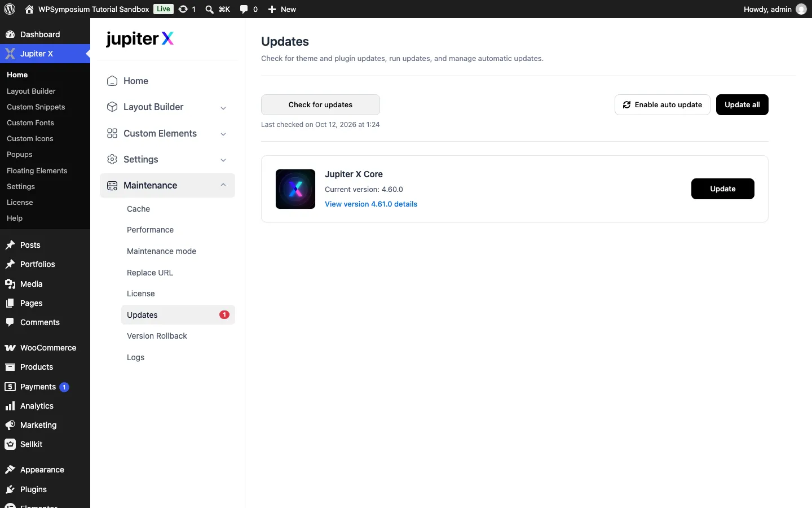This screenshot has height=508, width=812.
Task: Click Enable auto update button
Action: coord(663,104)
